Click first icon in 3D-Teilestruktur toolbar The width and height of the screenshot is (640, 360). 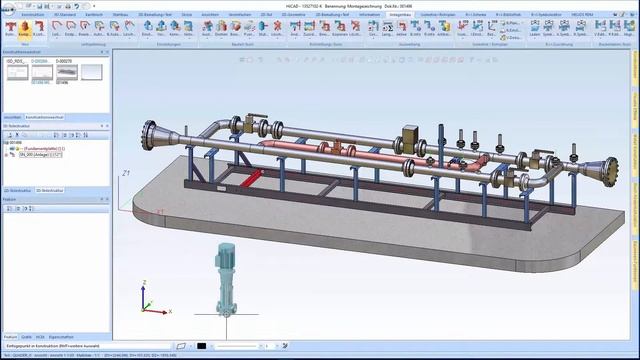(x=9, y=135)
